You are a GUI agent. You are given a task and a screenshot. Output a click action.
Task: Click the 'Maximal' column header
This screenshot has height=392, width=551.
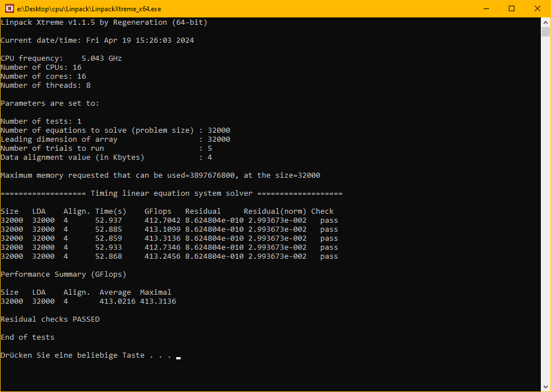pos(156,292)
